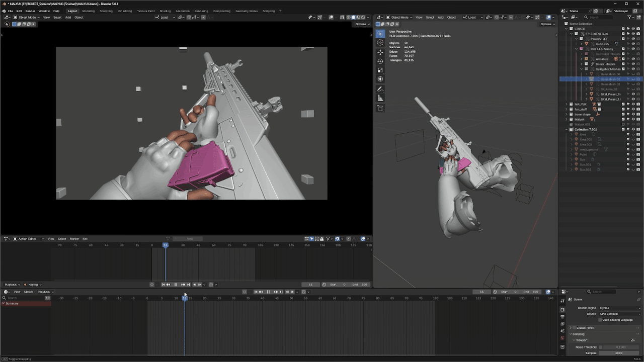This screenshot has height=362, width=644.
Task: Select the Rotate tool in the viewport toolbar
Action: 380,61
